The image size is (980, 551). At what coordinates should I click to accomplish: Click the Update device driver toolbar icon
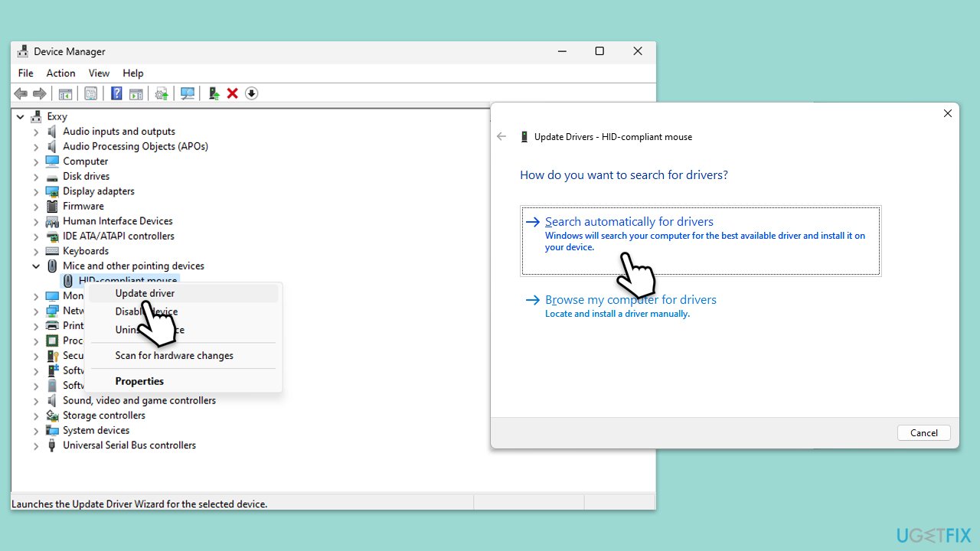tap(214, 93)
